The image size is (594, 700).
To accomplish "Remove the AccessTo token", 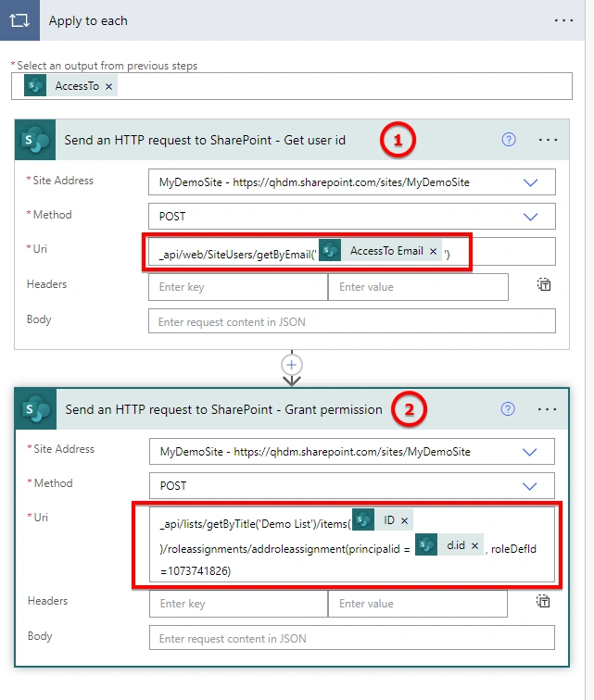I will pyautogui.click(x=108, y=86).
